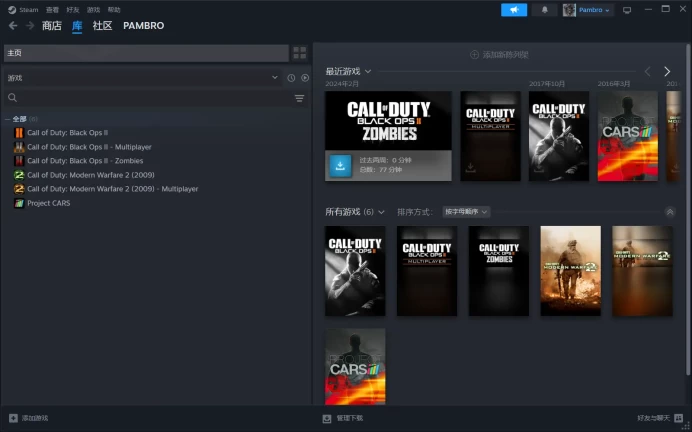Select Modern Warfare 2 (2009) - Multiplayer
Screen dimensions: 692x432
click(x=113, y=189)
